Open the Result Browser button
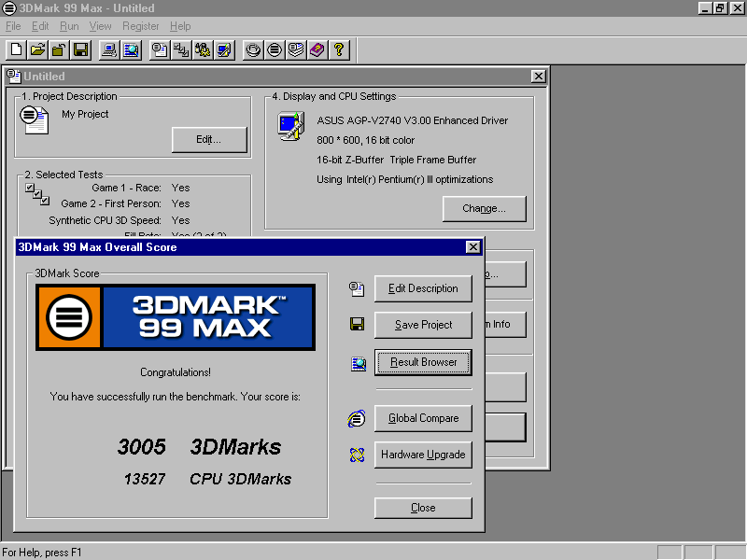Viewport: 747px width, 560px height. coord(423,362)
